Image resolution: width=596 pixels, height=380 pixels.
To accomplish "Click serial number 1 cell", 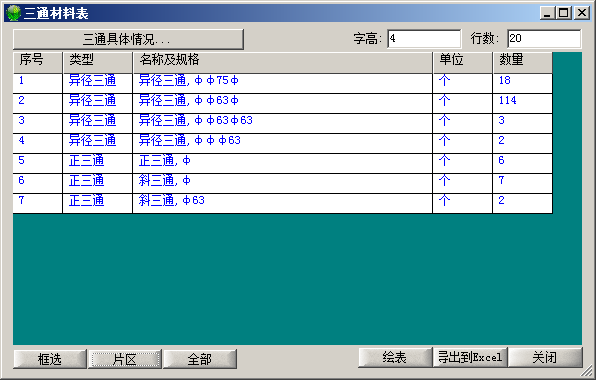I will tap(38, 83).
